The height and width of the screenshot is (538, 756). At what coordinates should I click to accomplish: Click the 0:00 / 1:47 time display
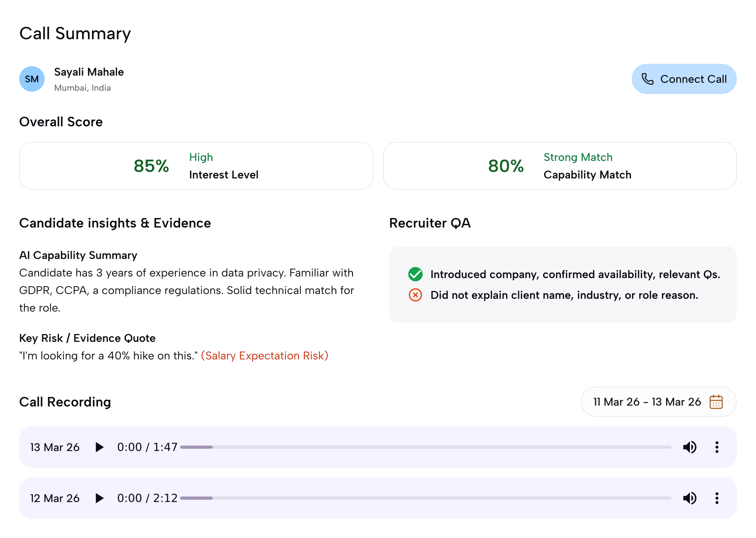coord(147,447)
